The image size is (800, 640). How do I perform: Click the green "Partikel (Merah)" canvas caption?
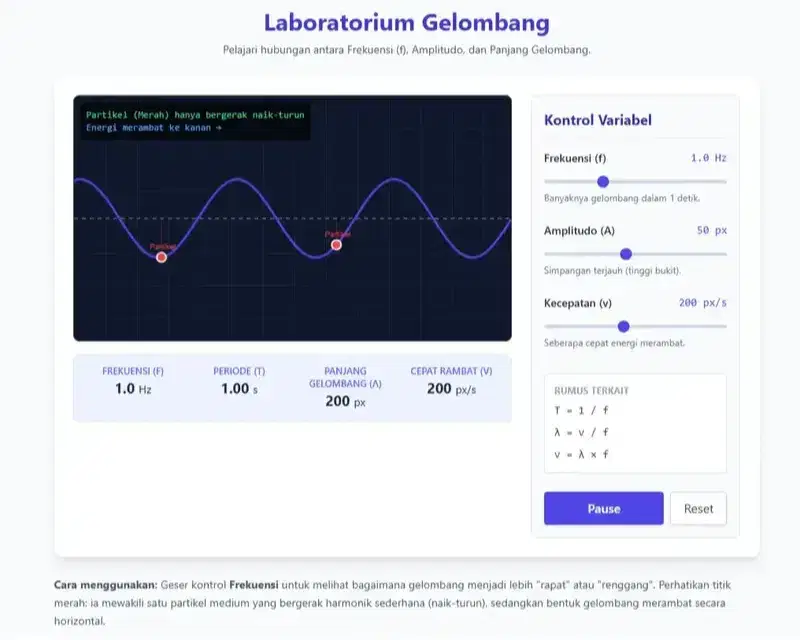pyautogui.click(x=195, y=115)
